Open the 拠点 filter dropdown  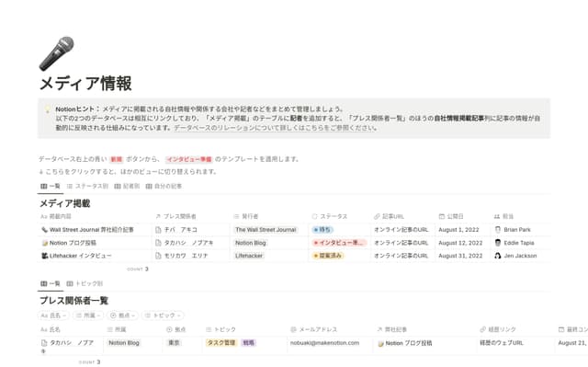(122, 315)
